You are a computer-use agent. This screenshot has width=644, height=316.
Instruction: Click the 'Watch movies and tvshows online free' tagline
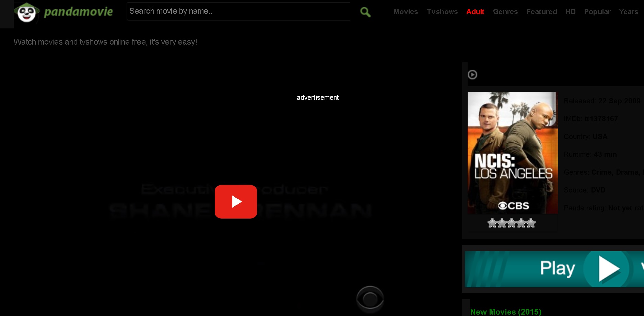(105, 42)
